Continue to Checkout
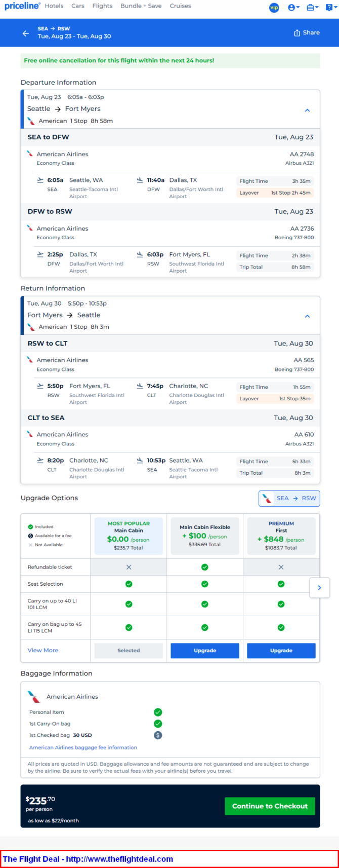This screenshot has width=339, height=868. [x=270, y=806]
